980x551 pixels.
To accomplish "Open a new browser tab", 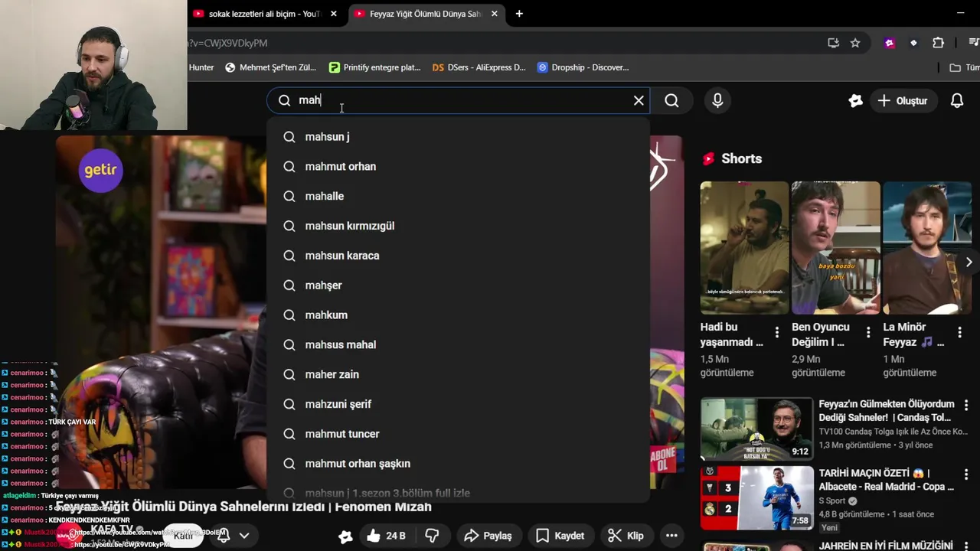I will [519, 14].
